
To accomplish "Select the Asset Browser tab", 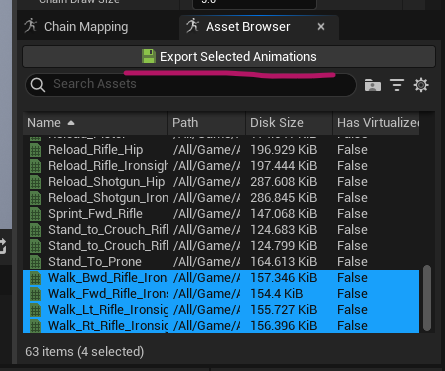I will click(248, 27).
